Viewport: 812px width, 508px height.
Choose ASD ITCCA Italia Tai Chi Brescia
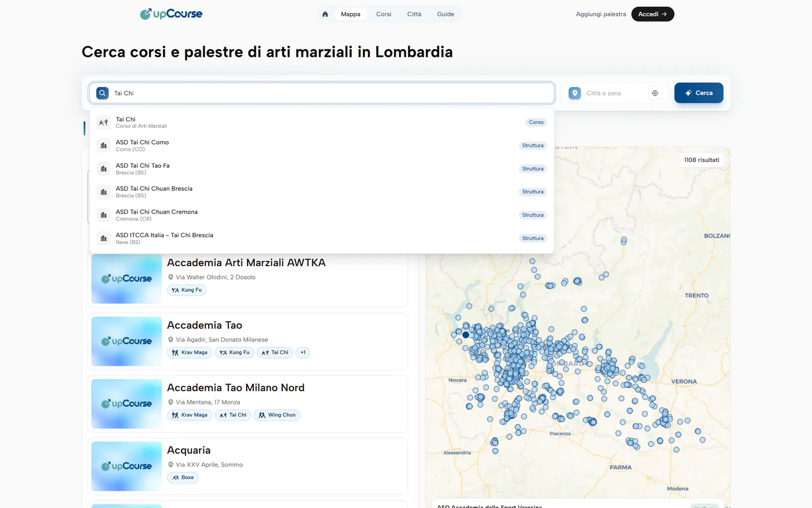(x=322, y=238)
